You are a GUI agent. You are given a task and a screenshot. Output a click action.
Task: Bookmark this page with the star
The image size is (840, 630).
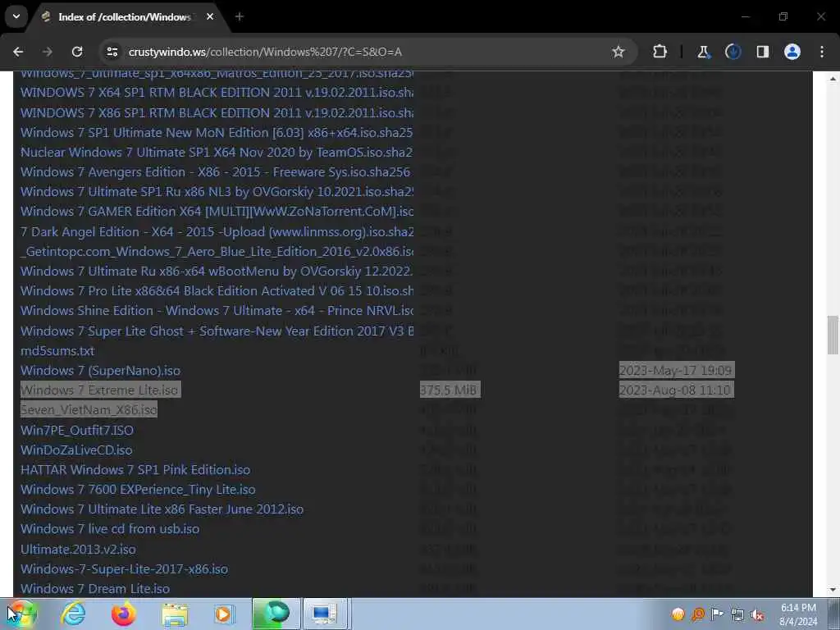click(619, 52)
